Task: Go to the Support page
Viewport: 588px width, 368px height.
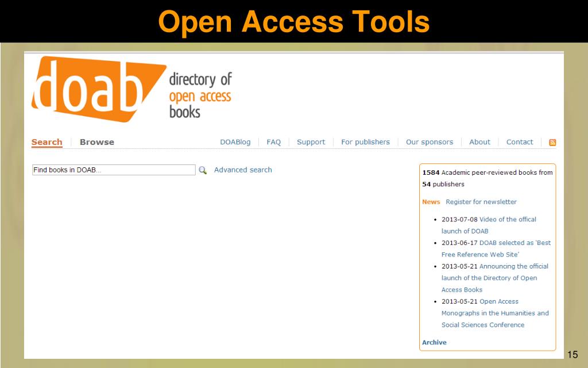Action: click(x=311, y=142)
